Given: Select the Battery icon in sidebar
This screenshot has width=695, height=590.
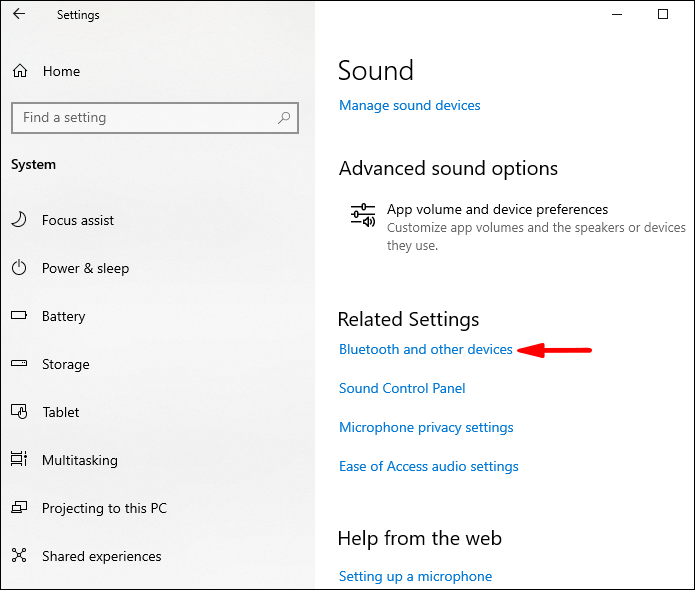Looking at the screenshot, I should [x=19, y=316].
